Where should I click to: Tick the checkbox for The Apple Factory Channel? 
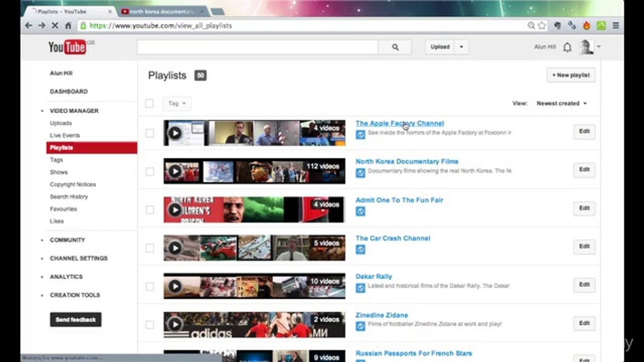coord(149,133)
